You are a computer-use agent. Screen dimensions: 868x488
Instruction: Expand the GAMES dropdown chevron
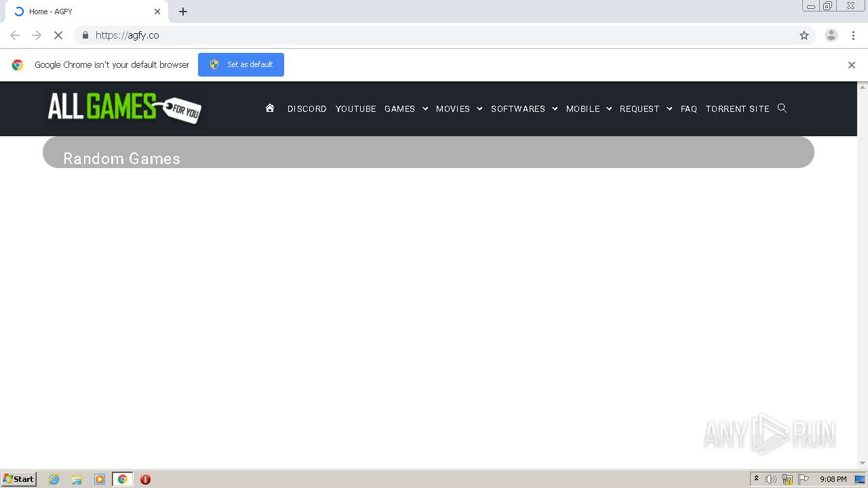tap(425, 108)
